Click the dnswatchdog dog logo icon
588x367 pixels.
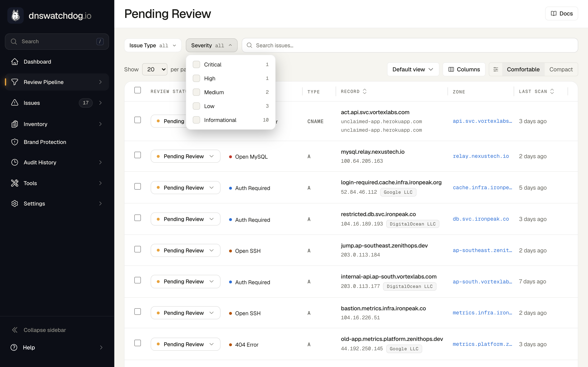click(16, 15)
